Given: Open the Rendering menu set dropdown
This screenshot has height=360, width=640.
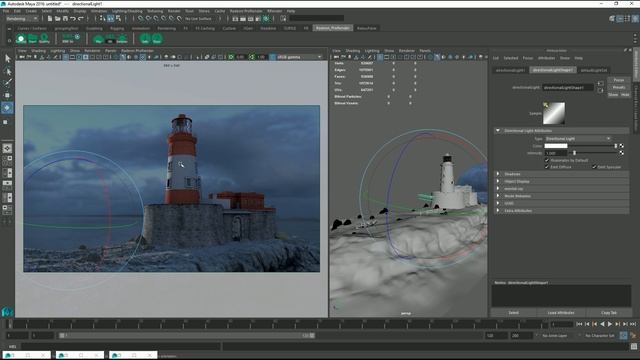Looking at the screenshot, I should (x=22, y=18).
